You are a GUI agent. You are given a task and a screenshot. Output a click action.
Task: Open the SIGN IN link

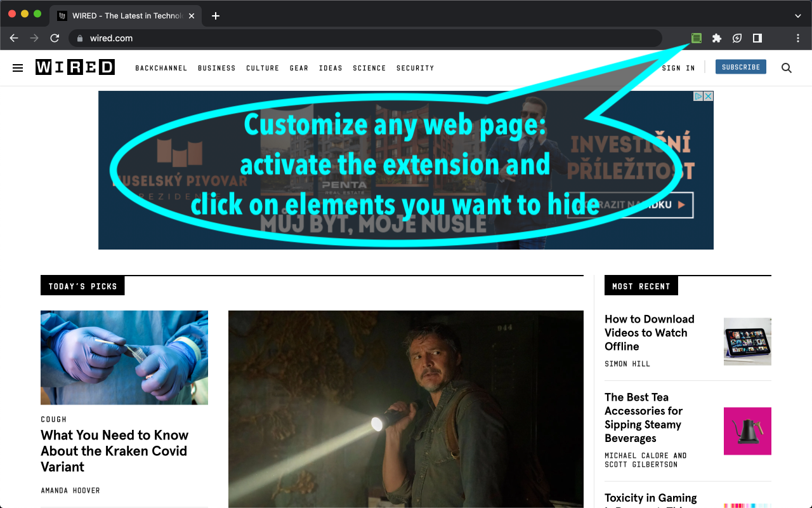coord(678,67)
